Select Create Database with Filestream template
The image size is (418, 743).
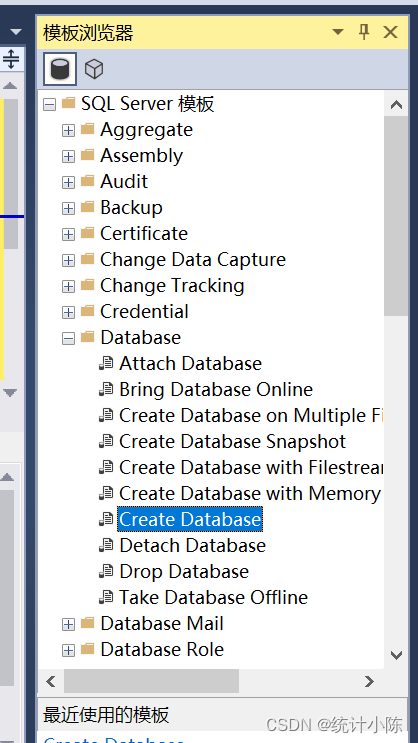[x=251, y=468]
